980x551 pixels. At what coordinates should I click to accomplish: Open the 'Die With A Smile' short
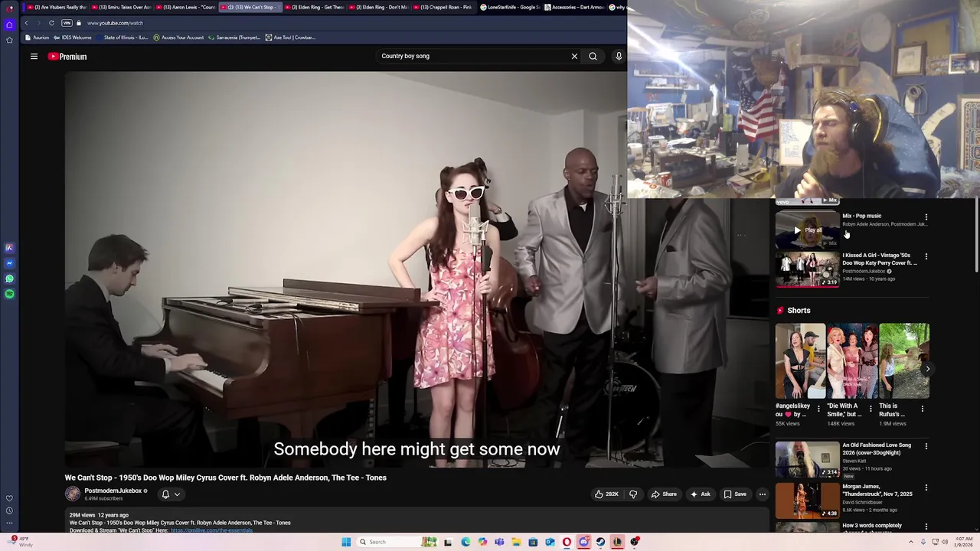pyautogui.click(x=852, y=361)
